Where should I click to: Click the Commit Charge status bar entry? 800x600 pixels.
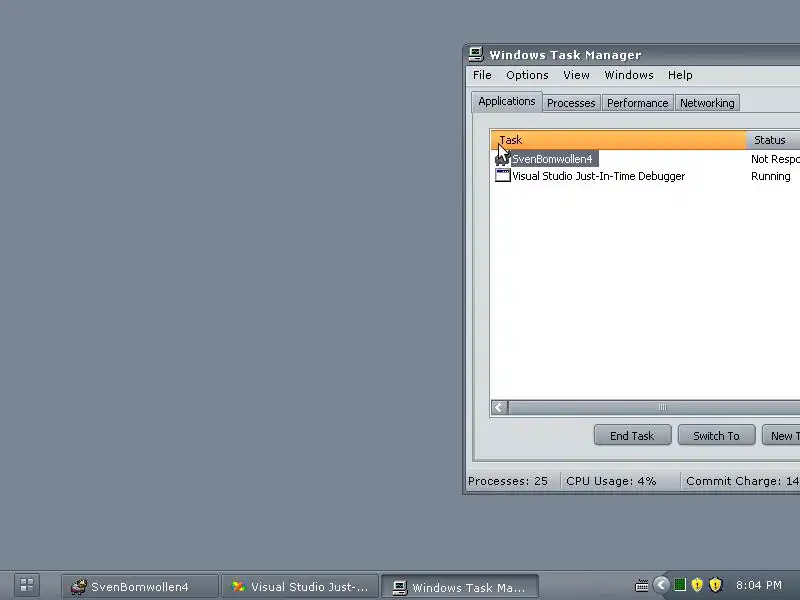click(742, 481)
